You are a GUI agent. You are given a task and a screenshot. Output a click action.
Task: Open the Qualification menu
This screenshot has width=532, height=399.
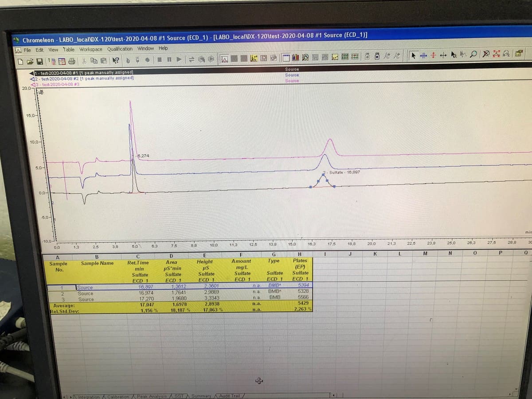(x=120, y=49)
